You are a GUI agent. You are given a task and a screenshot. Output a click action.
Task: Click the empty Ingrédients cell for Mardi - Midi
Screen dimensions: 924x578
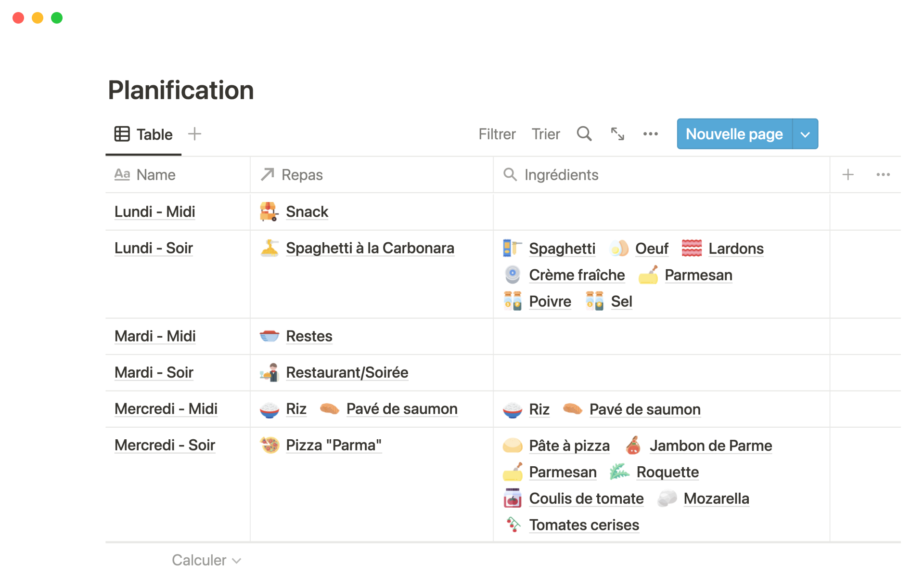click(x=661, y=336)
